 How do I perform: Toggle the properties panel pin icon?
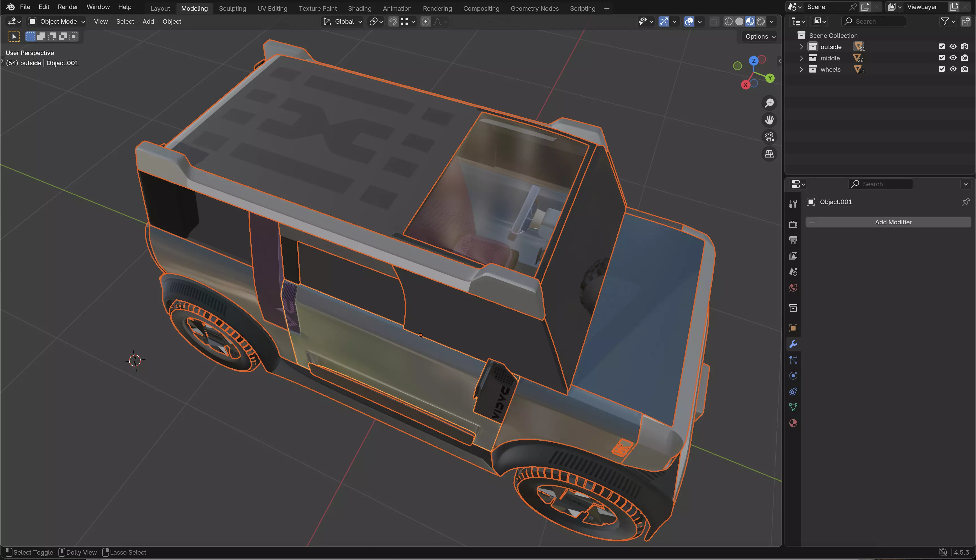pos(966,202)
